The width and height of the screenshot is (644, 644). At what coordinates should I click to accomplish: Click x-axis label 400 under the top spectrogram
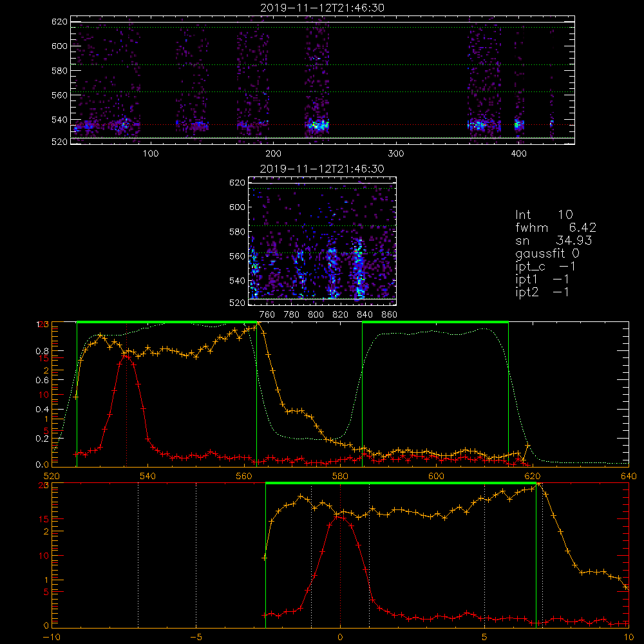click(518, 154)
